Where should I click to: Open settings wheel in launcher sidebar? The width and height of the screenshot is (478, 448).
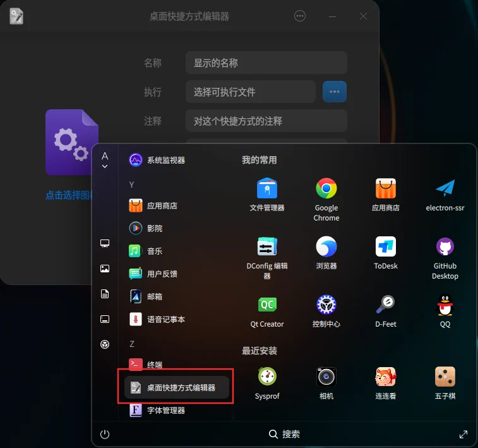pos(105,344)
